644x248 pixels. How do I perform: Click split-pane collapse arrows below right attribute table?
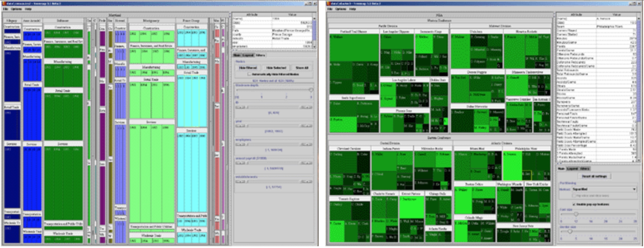click(x=558, y=164)
